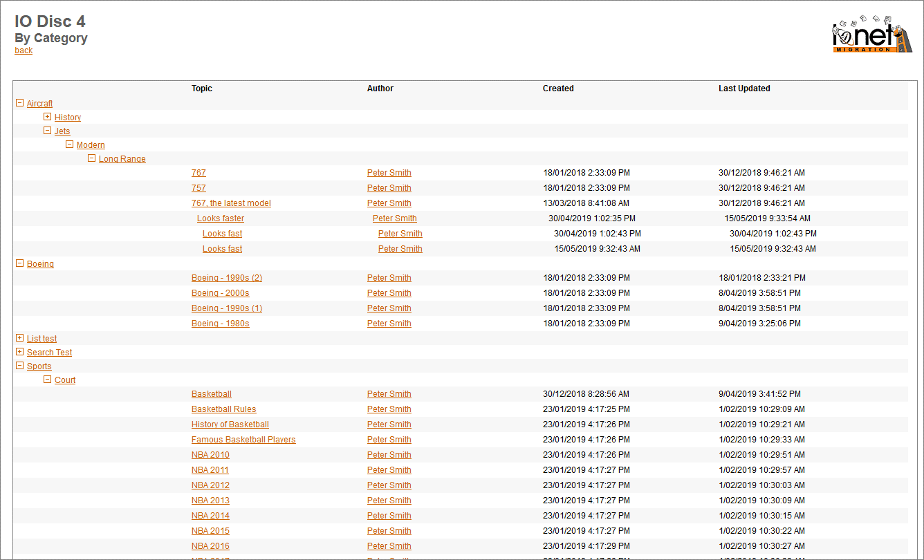The image size is (924, 560).
Task: Click the Topic column header
Action: [202, 88]
